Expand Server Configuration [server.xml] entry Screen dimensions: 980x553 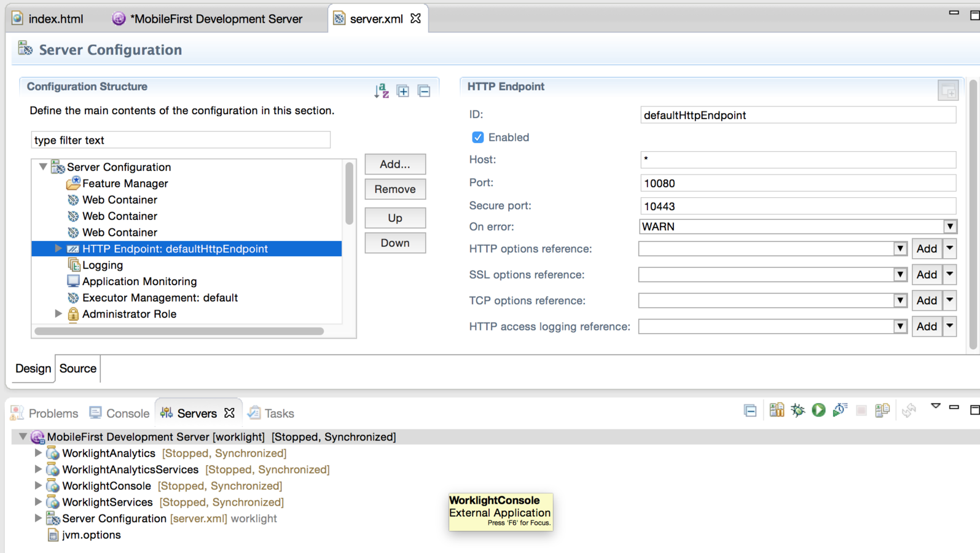pyautogui.click(x=38, y=518)
